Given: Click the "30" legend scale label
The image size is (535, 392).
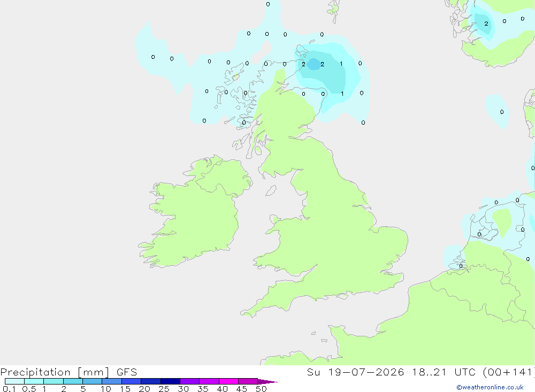Looking at the screenshot, I should click(x=184, y=389).
